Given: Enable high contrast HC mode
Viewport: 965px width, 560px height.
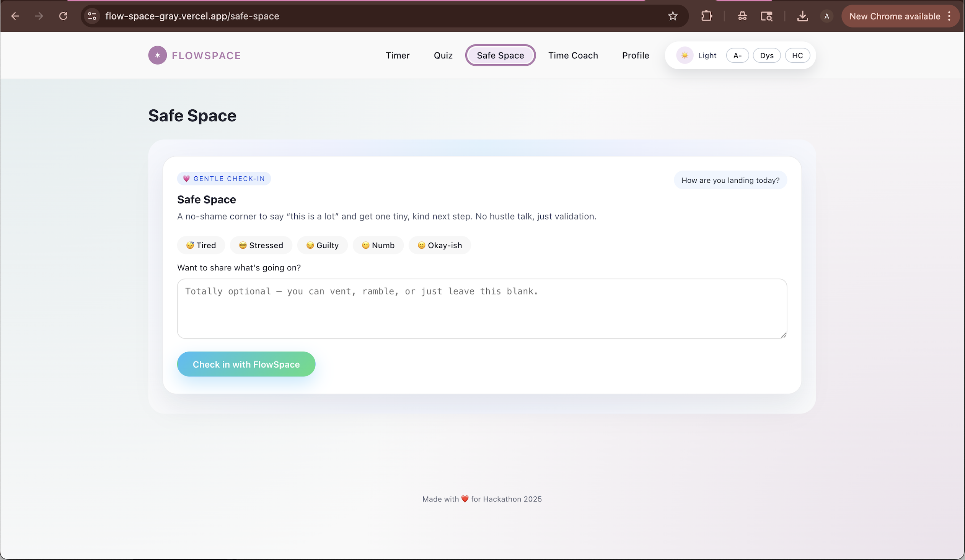Looking at the screenshot, I should point(797,55).
